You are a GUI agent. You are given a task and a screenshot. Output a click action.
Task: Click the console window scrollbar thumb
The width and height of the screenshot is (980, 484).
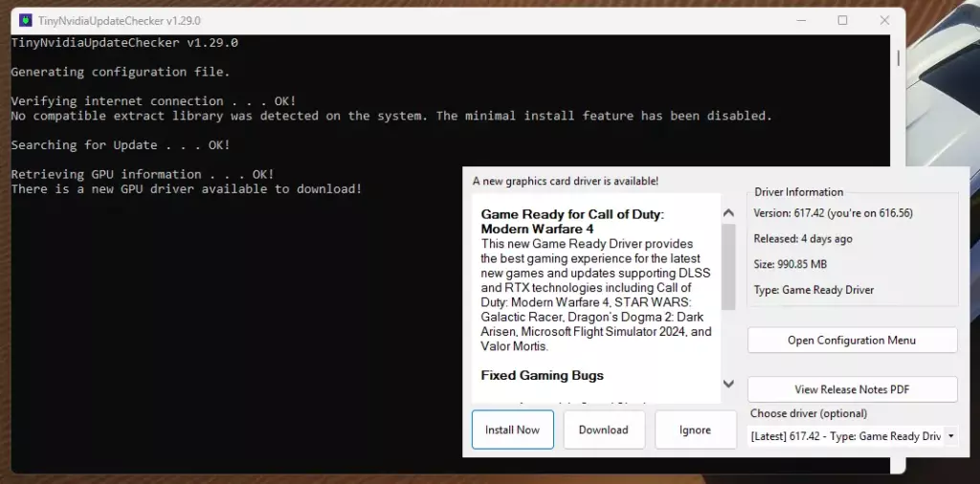tap(898, 57)
